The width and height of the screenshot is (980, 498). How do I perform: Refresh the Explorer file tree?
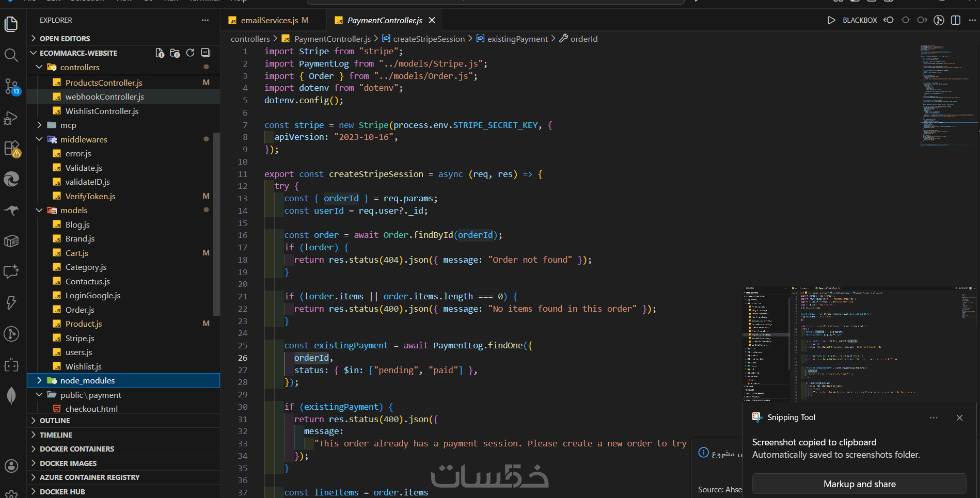click(x=190, y=53)
